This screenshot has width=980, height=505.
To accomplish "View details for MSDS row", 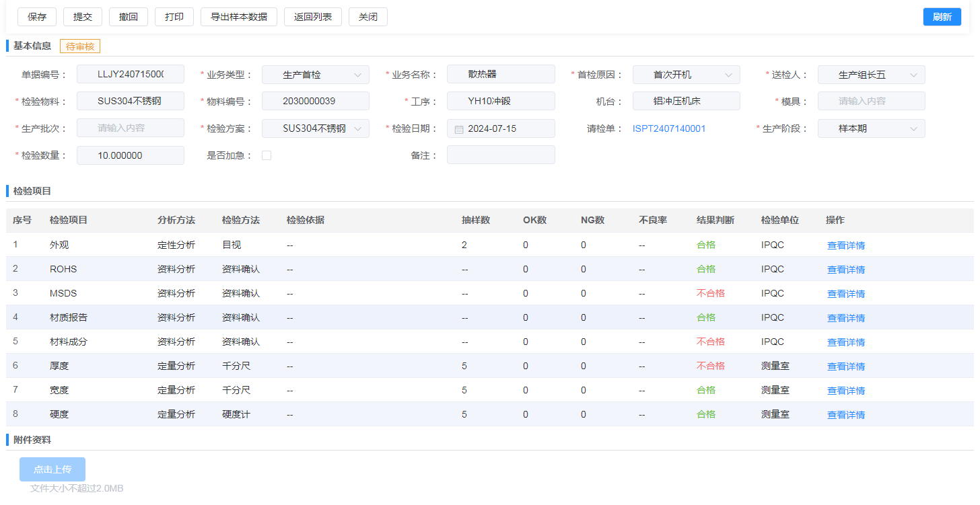I will [x=846, y=294].
